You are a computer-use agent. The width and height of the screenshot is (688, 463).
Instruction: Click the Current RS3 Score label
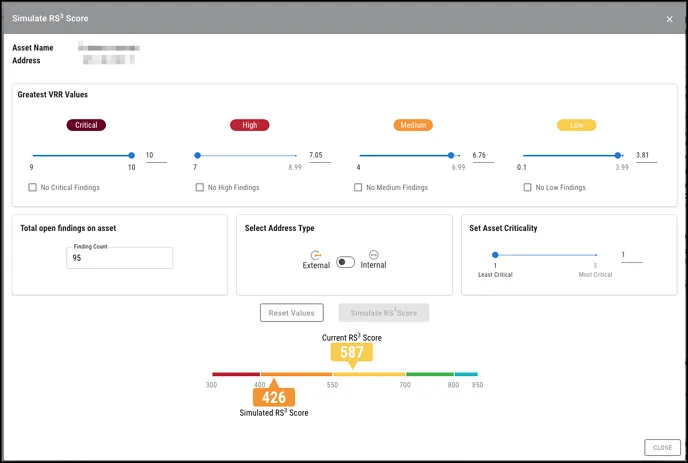(352, 337)
